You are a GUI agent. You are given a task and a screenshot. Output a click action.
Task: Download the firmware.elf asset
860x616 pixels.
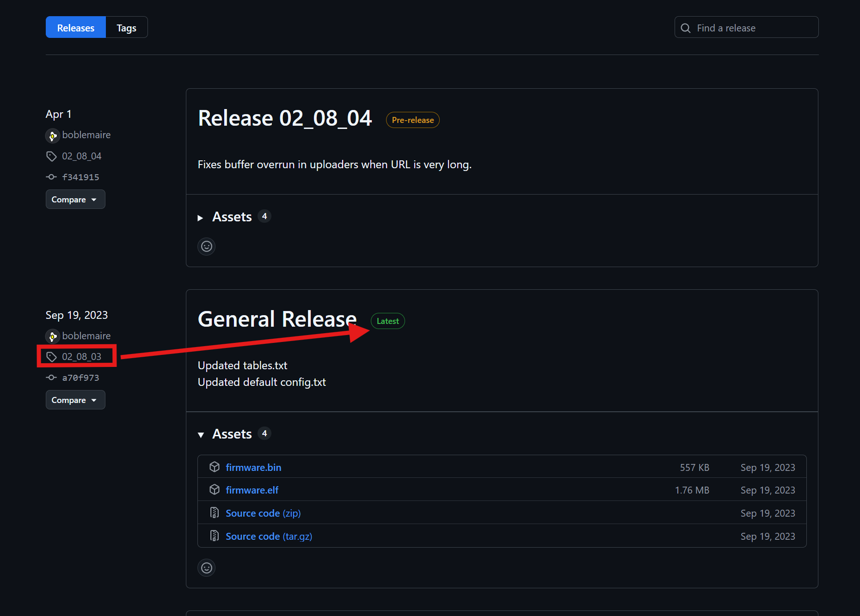point(252,490)
